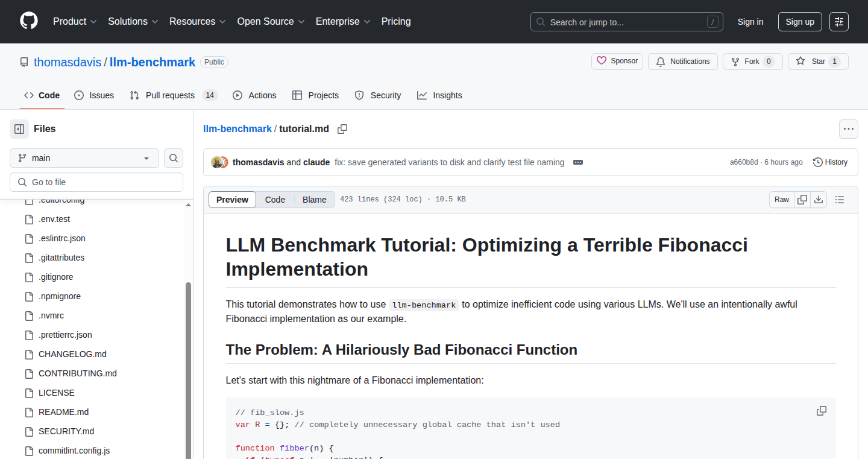Click the Raw button
The height and width of the screenshot is (459, 868).
click(x=782, y=200)
